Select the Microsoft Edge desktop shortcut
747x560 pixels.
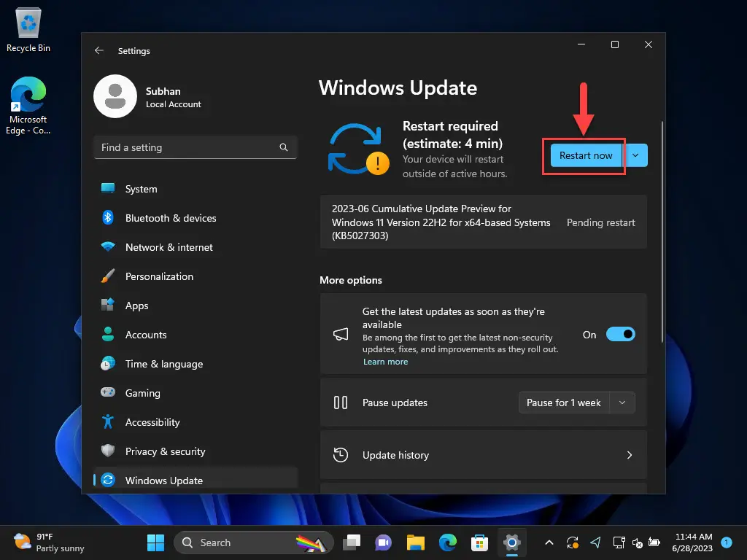point(28,106)
